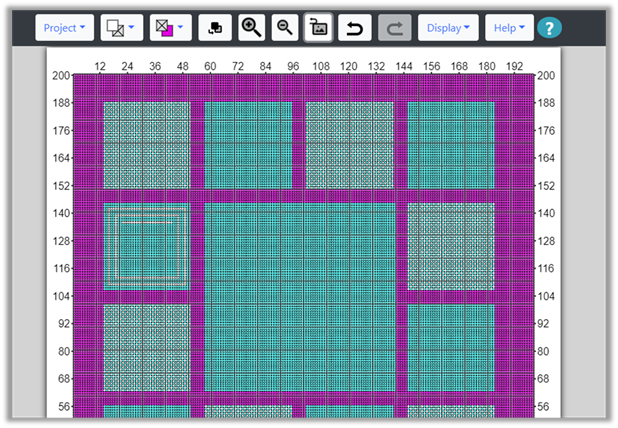Click column marker 108 on top ruler
Viewport: 618px width, 428px height.
point(322,65)
